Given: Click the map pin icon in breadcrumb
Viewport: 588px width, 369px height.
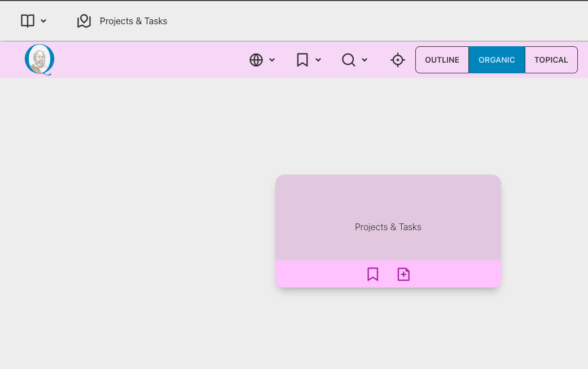Looking at the screenshot, I should pos(84,21).
